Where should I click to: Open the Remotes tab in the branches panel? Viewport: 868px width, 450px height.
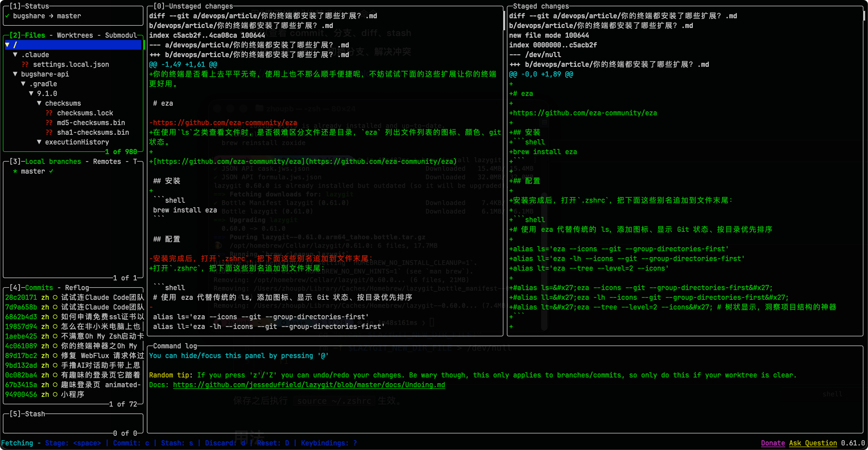(x=107, y=162)
